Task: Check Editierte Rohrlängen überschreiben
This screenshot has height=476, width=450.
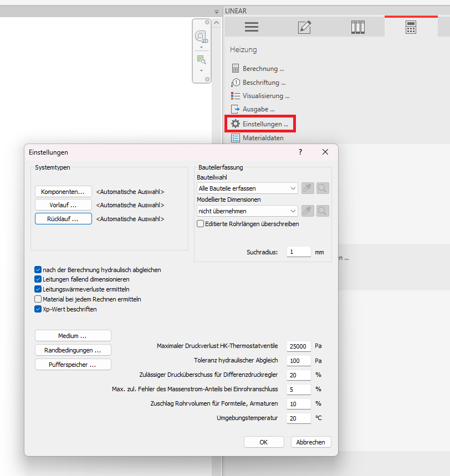Action: click(201, 224)
